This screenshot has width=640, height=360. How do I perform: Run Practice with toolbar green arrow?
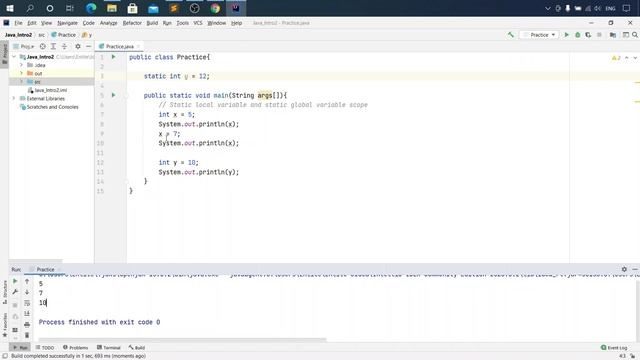[x=567, y=35]
